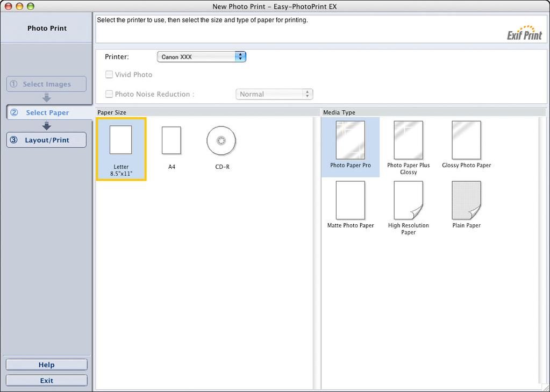Viewport: 550px width, 392px height.
Task: Click the Help button
Action: [x=46, y=365]
